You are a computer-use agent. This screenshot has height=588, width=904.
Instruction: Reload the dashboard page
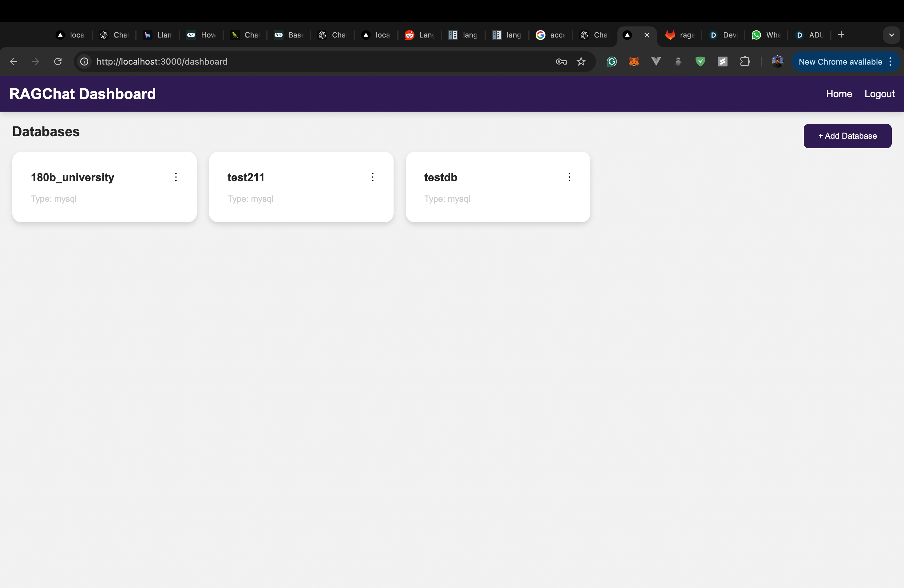point(58,62)
